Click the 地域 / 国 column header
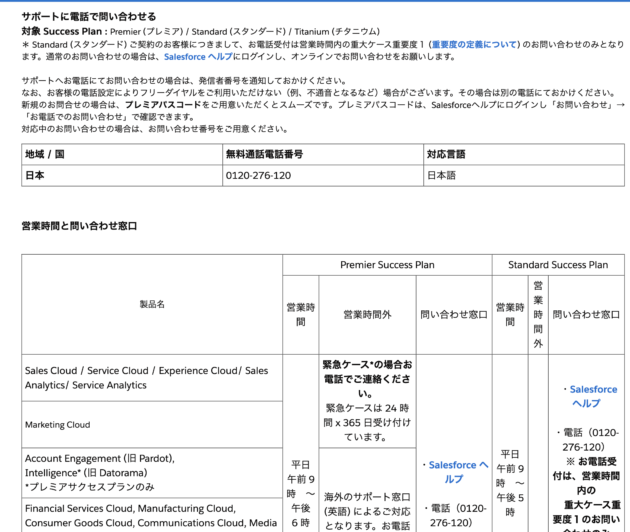The height and width of the screenshot is (532, 630). point(122,154)
